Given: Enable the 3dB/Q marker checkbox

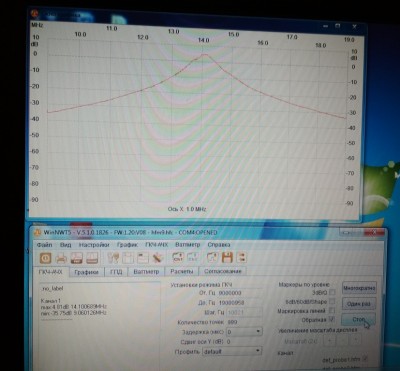Looking at the screenshot, I should click(332, 292).
